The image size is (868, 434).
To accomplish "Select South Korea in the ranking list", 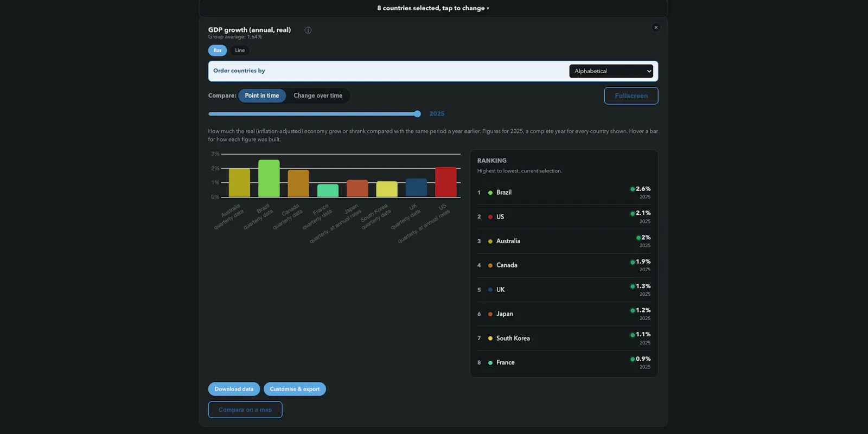I will [564, 338].
